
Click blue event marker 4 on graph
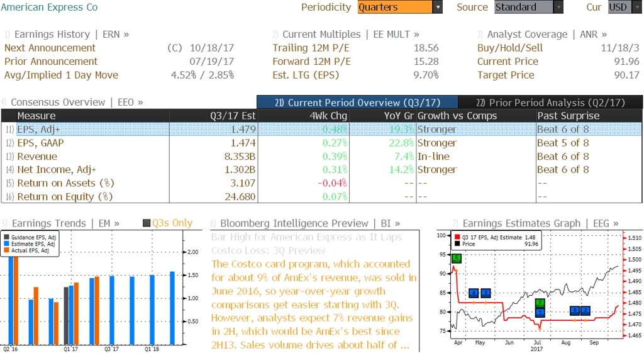[474, 293]
